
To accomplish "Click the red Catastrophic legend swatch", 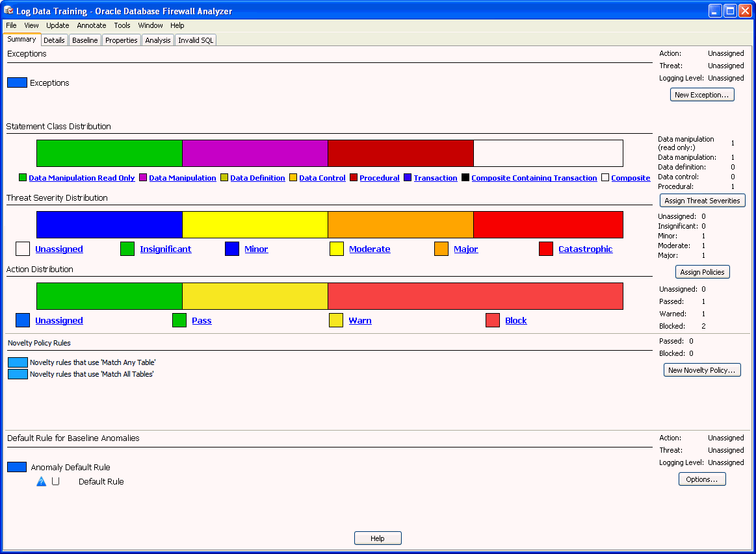I will click(546, 249).
